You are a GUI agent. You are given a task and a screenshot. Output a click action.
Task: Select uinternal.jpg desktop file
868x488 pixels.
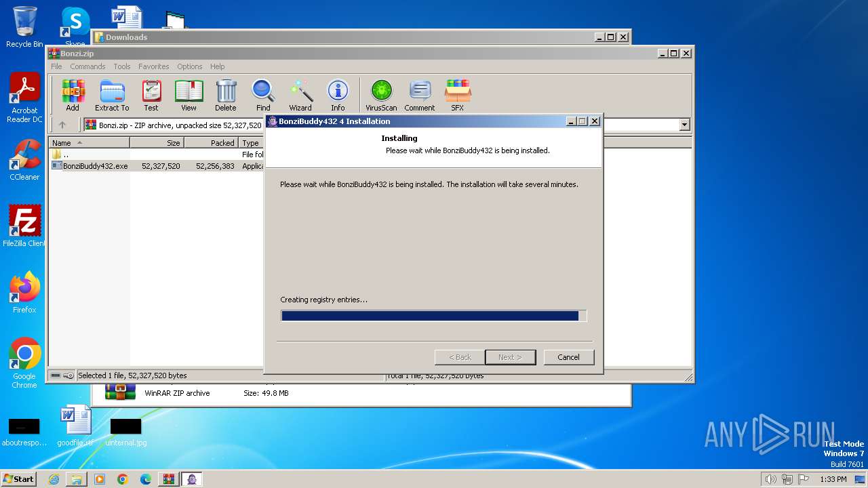click(126, 431)
